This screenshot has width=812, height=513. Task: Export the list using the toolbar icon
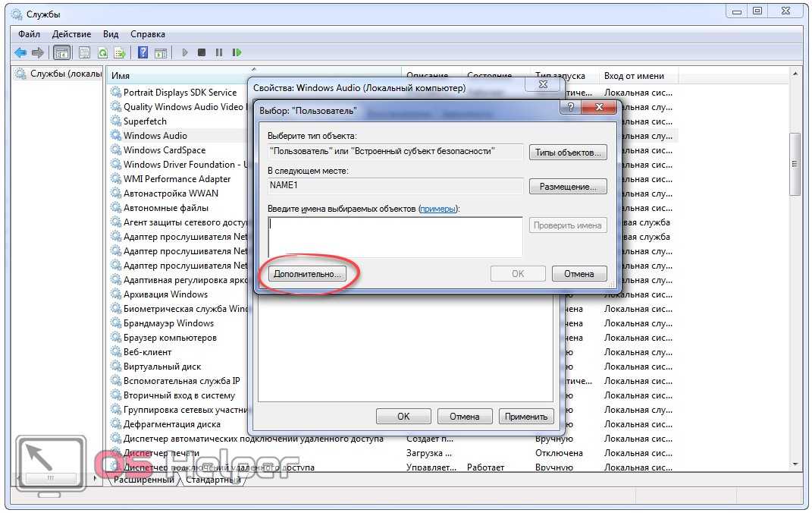point(120,53)
